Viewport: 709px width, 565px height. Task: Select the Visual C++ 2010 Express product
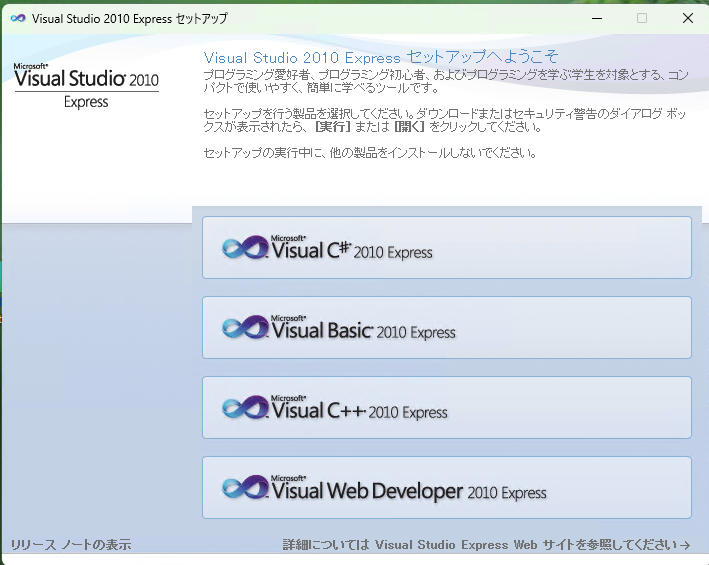[x=446, y=407]
